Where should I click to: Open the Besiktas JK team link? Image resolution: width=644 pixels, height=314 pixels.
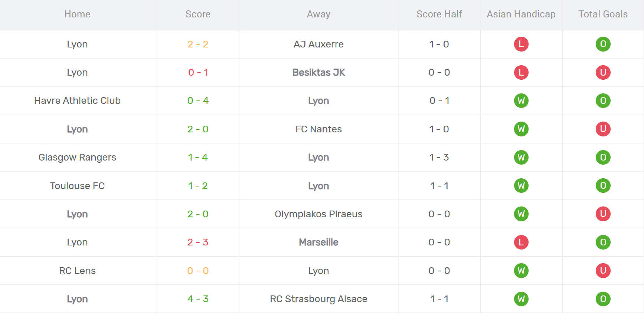[x=318, y=72]
